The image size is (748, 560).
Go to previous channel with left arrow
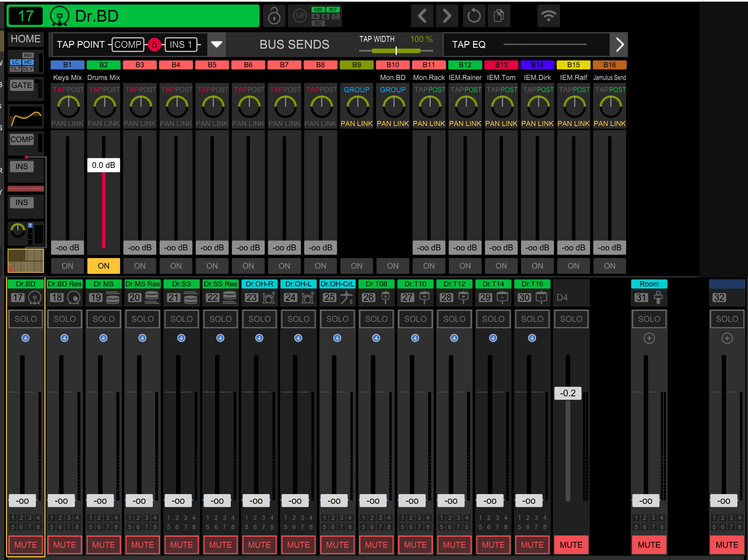point(422,16)
